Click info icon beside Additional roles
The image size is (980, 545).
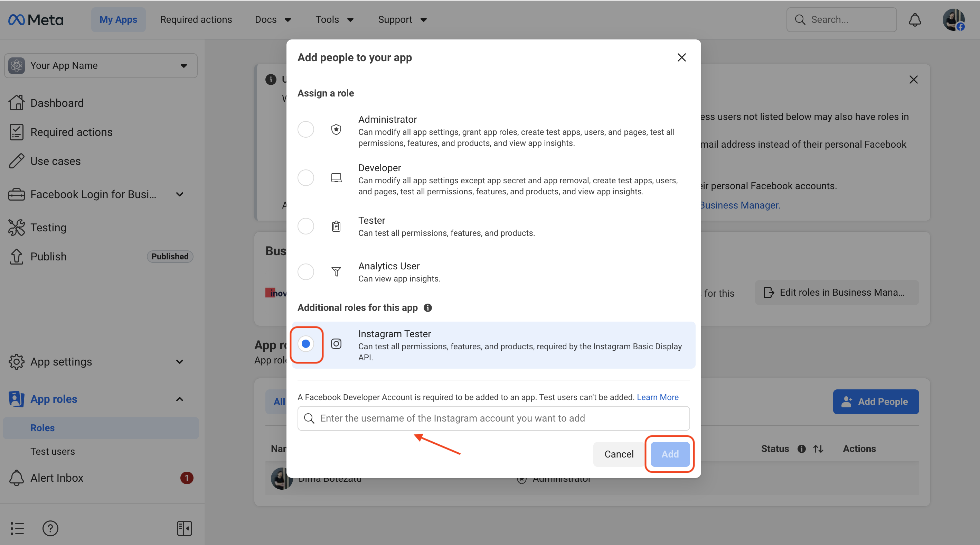tap(427, 307)
